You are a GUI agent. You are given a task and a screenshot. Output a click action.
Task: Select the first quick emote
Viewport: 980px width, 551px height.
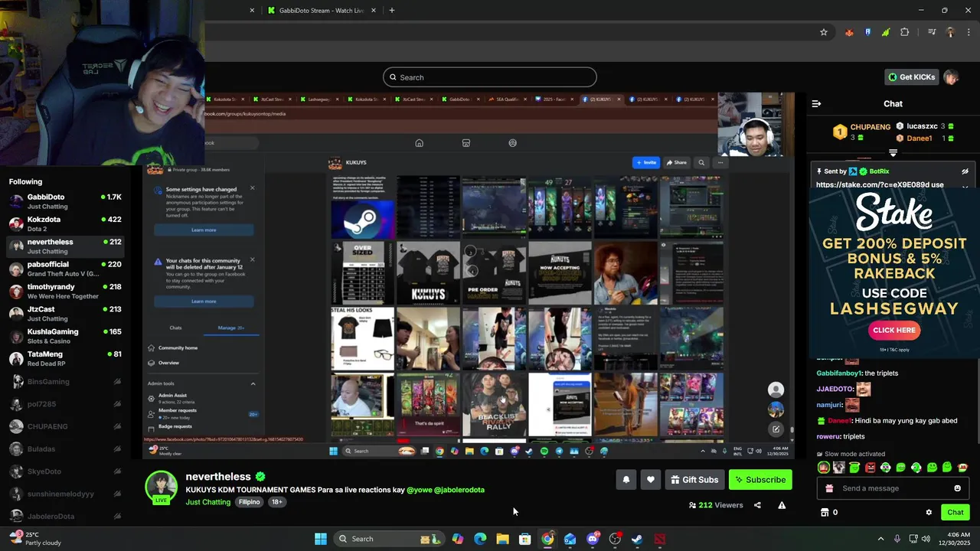click(x=823, y=468)
